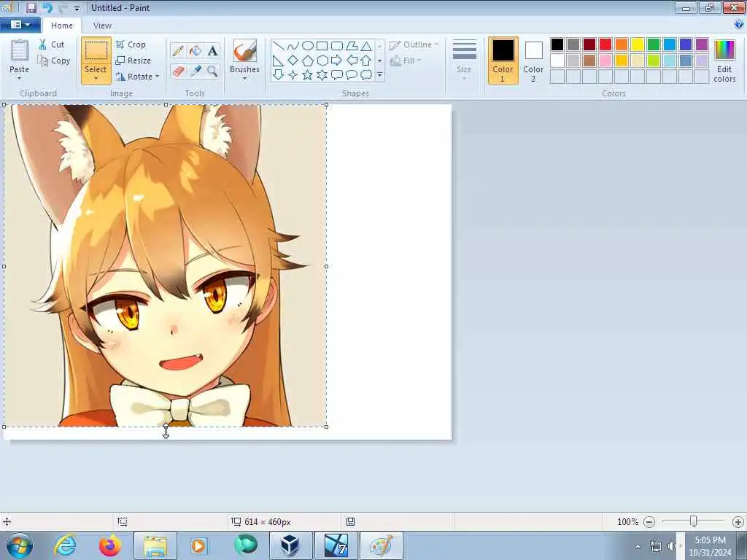Pick the red color swatch
The height and width of the screenshot is (560, 747).
coord(605,44)
